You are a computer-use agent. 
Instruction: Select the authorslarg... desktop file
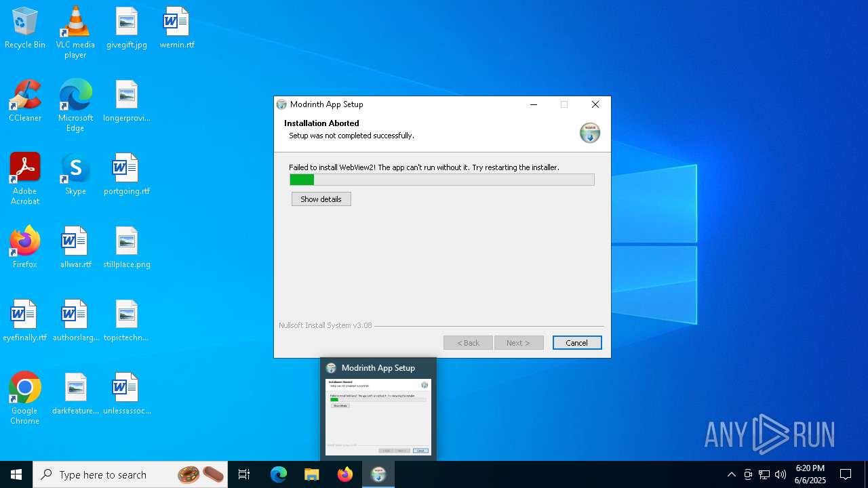coord(75,321)
